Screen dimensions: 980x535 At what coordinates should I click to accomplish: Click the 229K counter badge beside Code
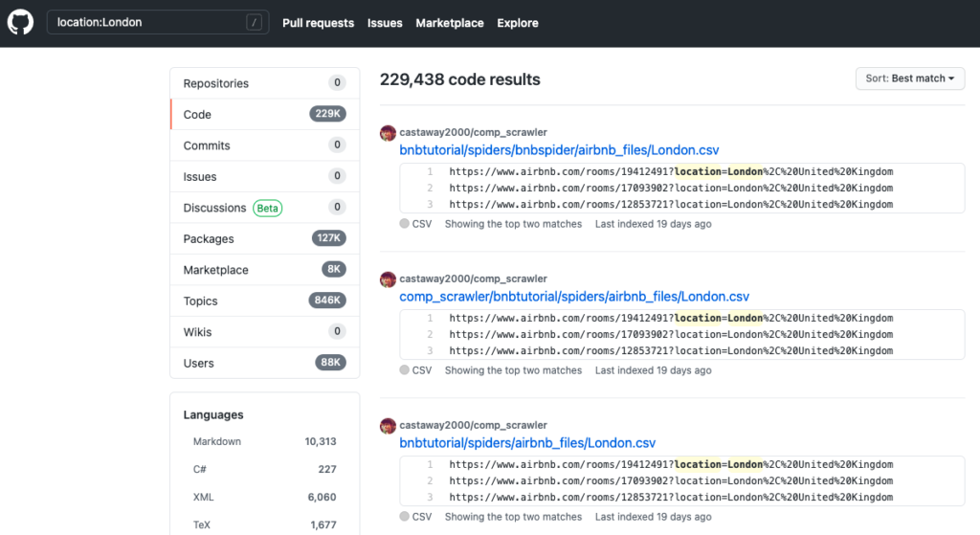(x=327, y=114)
